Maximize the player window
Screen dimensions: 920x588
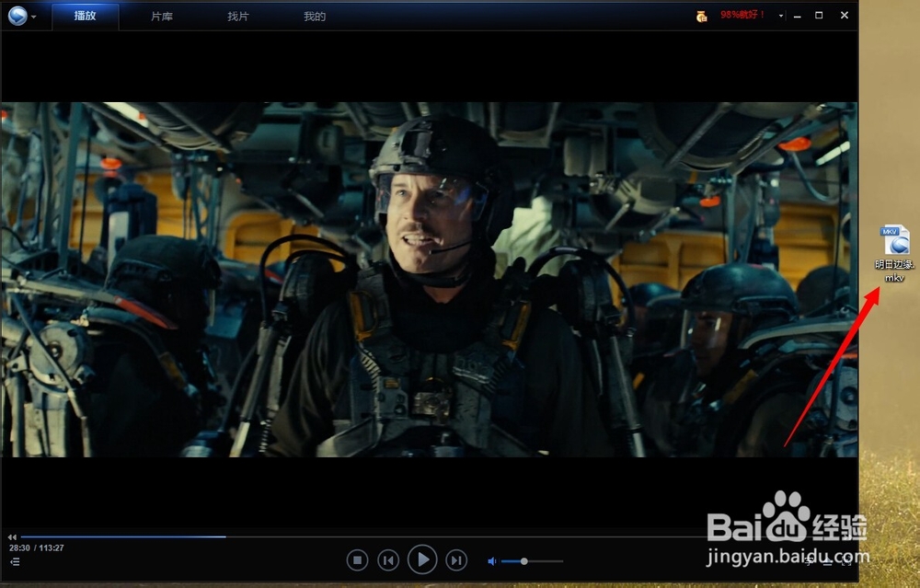pos(819,16)
